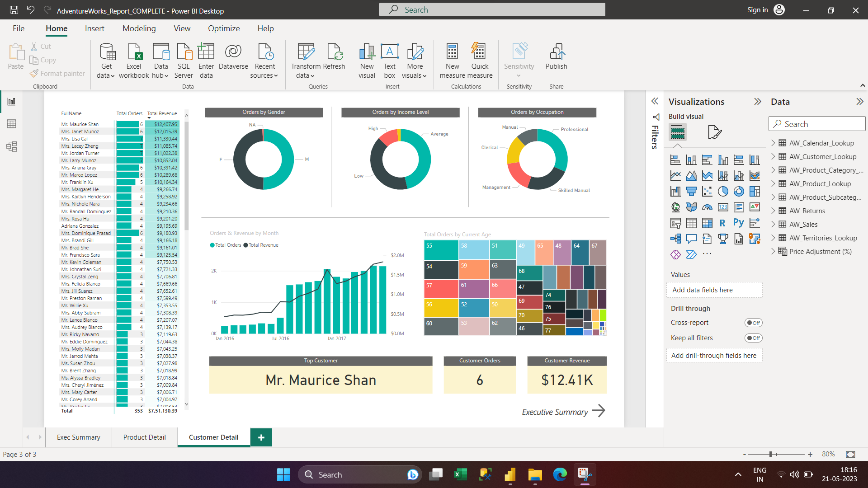Switch to Exec Summary page tab
Image resolution: width=868 pixels, height=488 pixels.
(x=79, y=437)
